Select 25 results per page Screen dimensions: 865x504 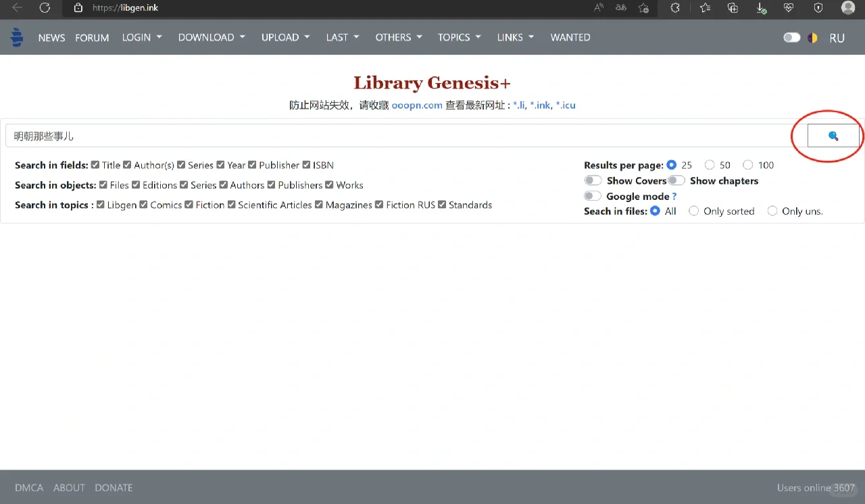tap(672, 165)
